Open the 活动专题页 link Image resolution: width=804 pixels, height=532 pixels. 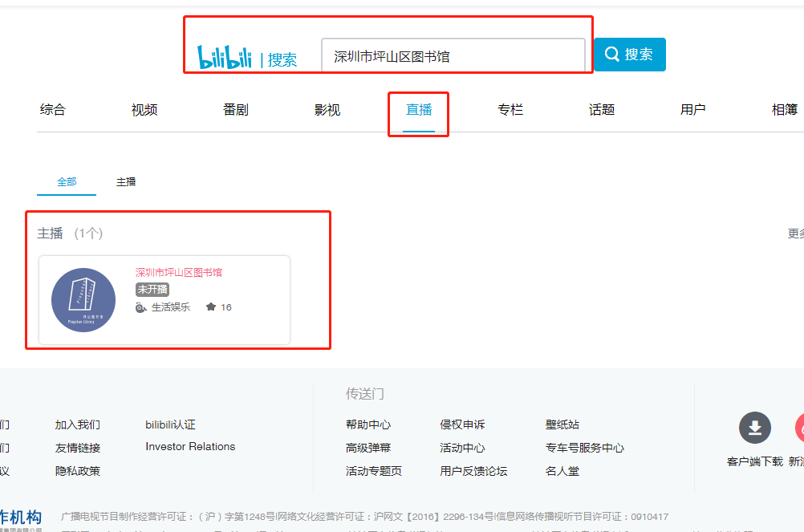[x=374, y=470]
